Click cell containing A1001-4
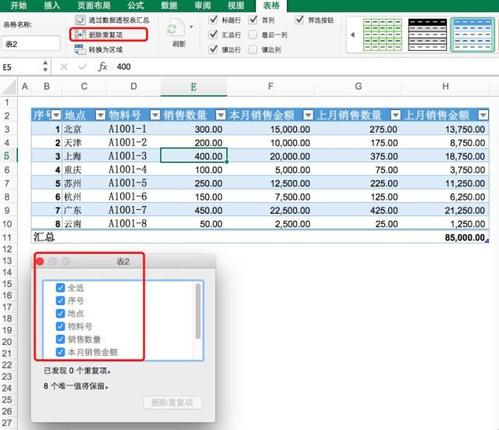This screenshot has width=499, height=430. coord(133,170)
